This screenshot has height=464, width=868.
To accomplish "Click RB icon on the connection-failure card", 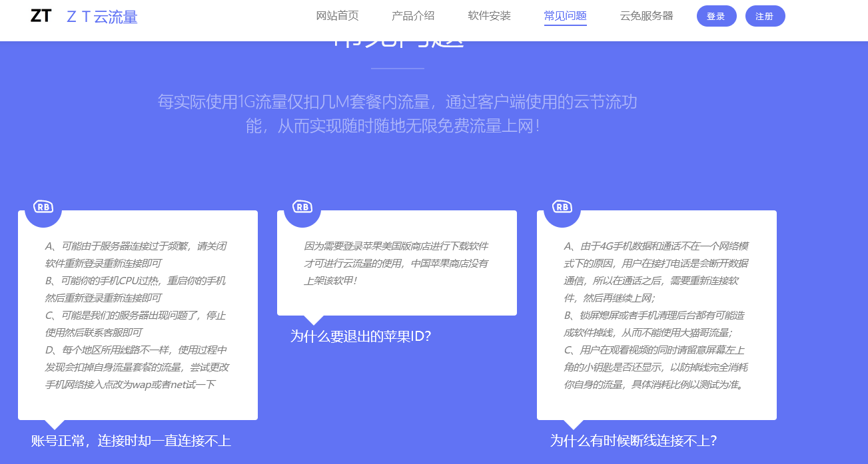I will [x=43, y=208].
